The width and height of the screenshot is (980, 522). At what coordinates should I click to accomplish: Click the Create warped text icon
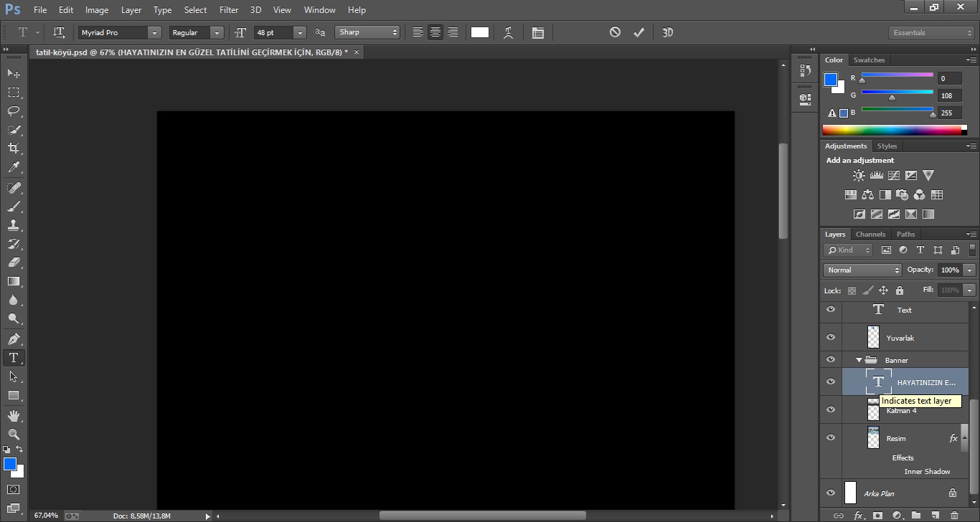point(508,32)
